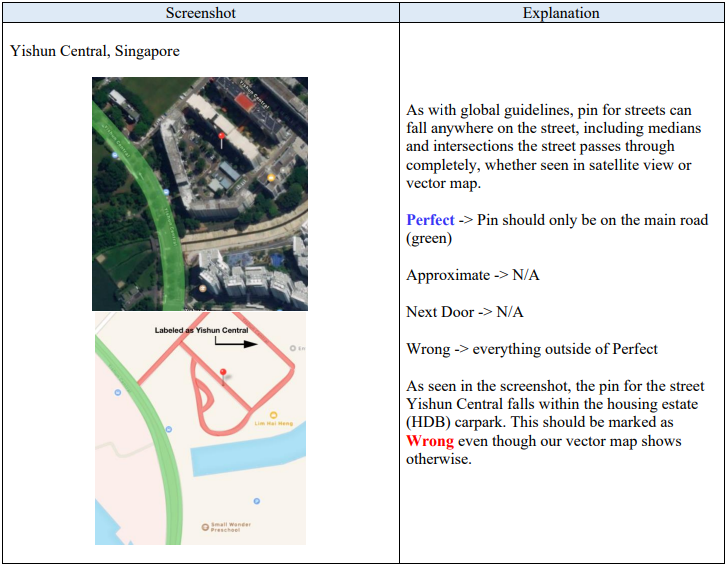728x566 pixels.
Task: Open the satellite view map image
Action: click(200, 194)
